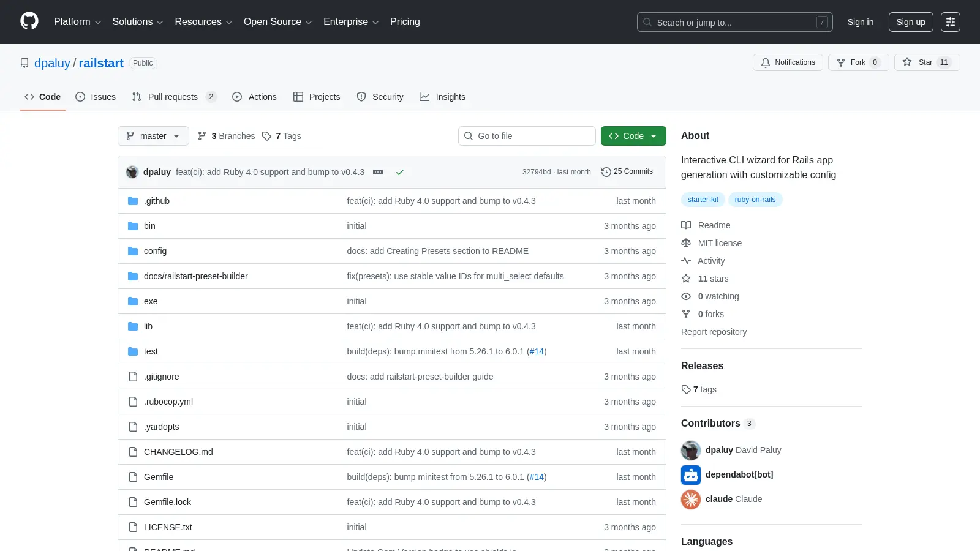Screen dimensions: 980x551
Task: Open the Issues tab
Action: pyautogui.click(x=96, y=97)
